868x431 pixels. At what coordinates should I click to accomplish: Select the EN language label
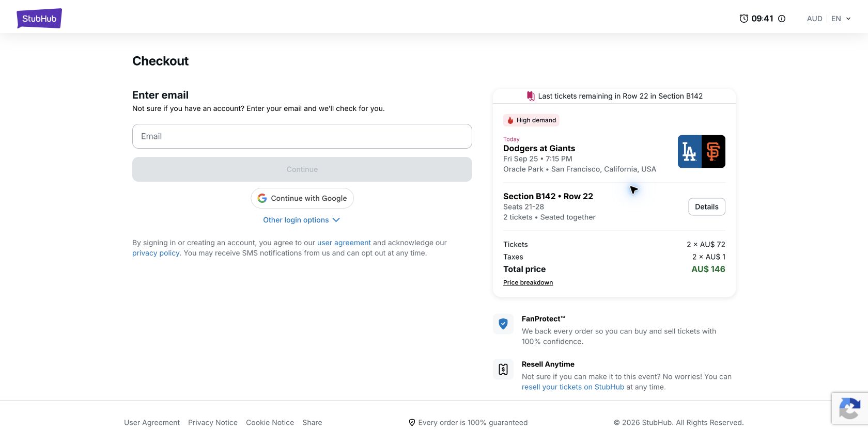[x=836, y=19]
